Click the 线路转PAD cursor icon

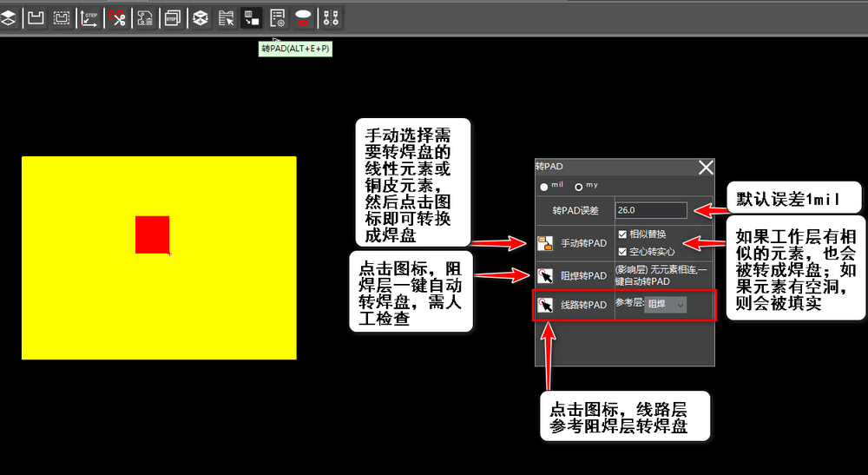(x=545, y=305)
